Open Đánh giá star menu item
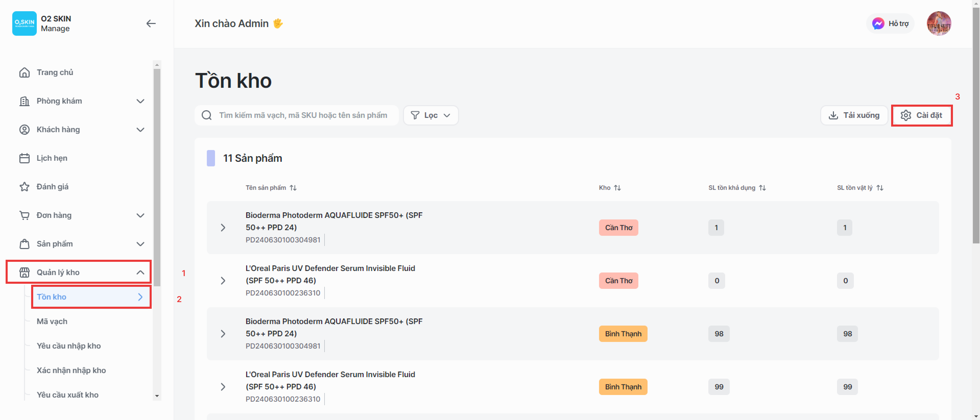The image size is (980, 420). (52, 187)
